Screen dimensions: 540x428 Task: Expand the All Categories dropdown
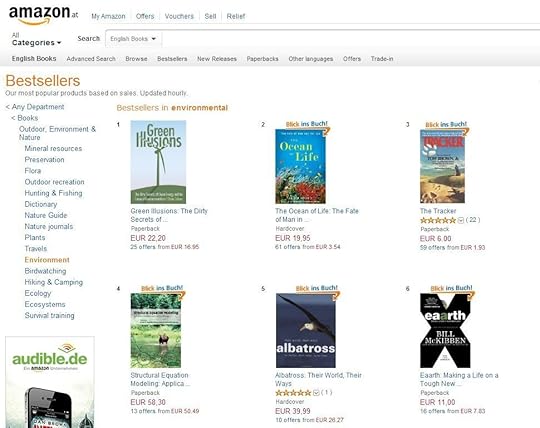pyautogui.click(x=36, y=39)
